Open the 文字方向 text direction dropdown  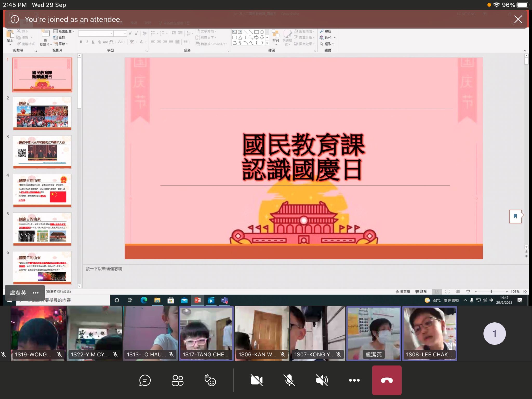(206, 31)
